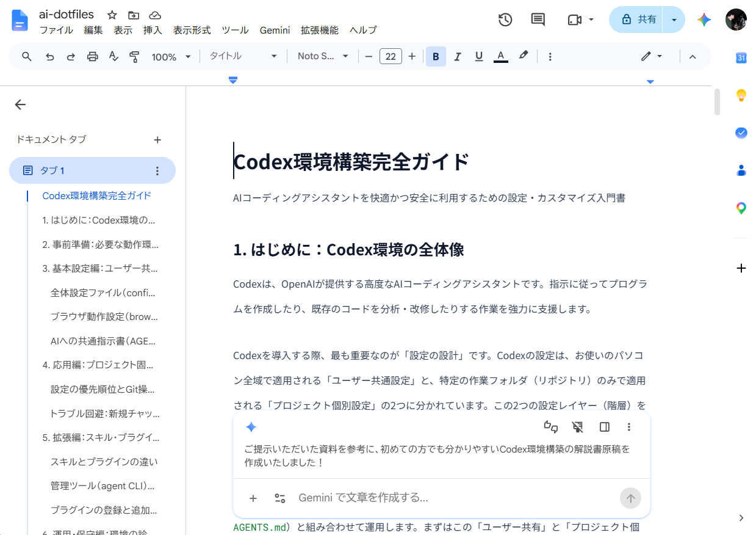
Task: Click the Gemini で文章を作成する input field
Action: click(455, 498)
